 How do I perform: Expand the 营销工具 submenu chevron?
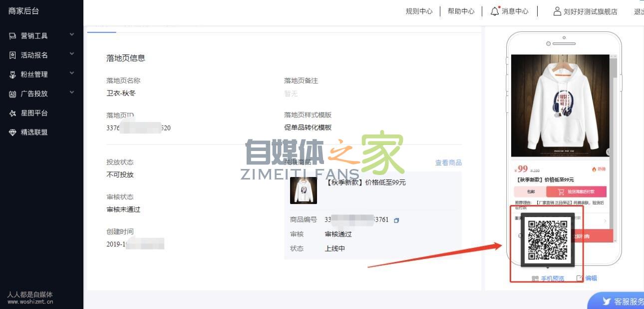(72, 34)
